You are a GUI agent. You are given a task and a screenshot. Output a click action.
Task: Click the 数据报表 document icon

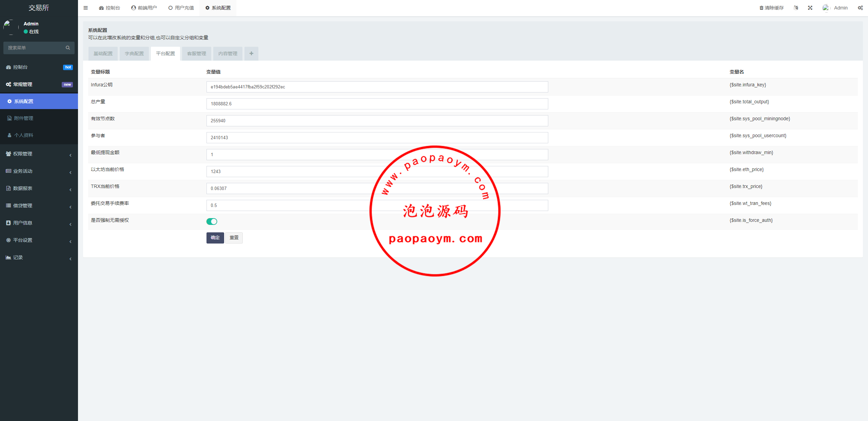[x=8, y=188]
